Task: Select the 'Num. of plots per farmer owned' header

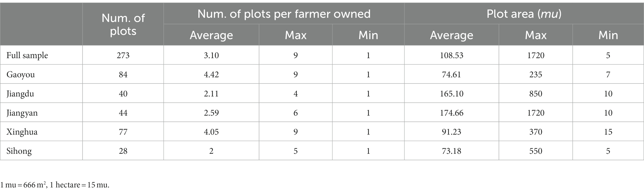Action: [x=284, y=14]
